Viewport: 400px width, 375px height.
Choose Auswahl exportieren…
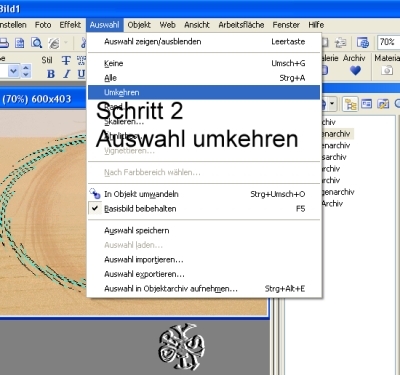tap(204, 274)
